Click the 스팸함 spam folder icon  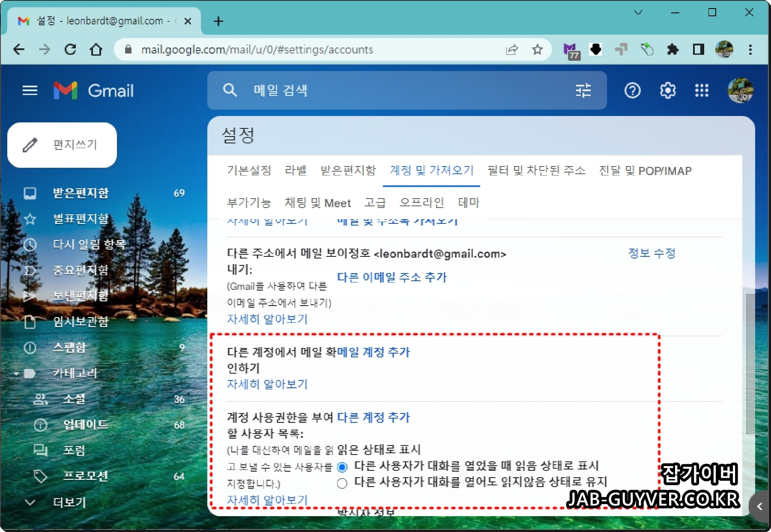pyautogui.click(x=30, y=348)
